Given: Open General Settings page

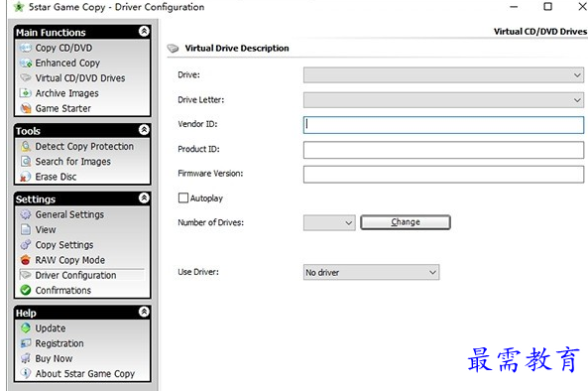Looking at the screenshot, I should click(x=69, y=214).
